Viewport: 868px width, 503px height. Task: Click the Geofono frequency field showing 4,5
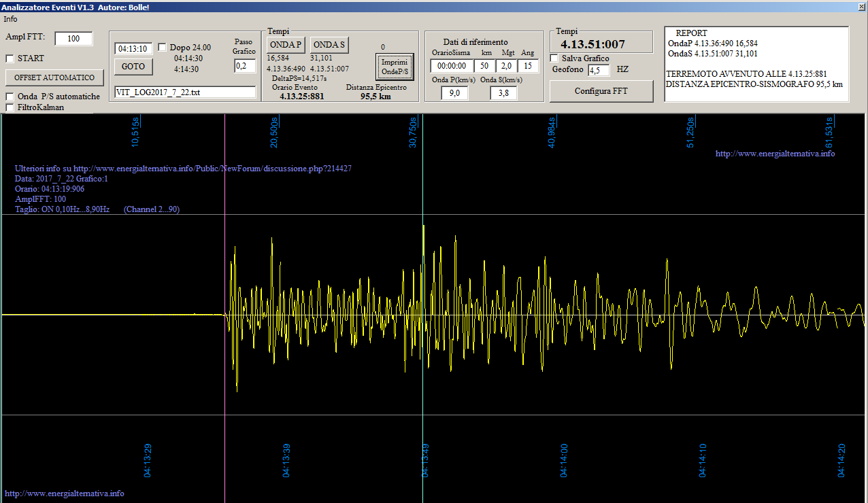pos(599,70)
